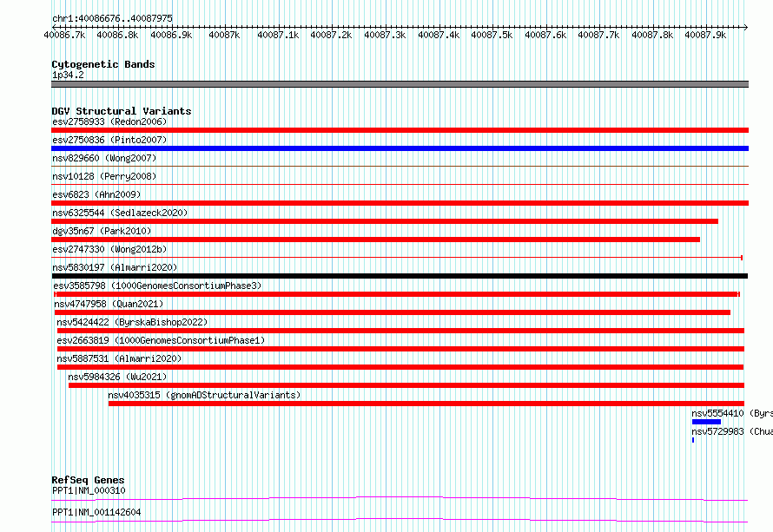Select the 1p34.2 band label
The image size is (773, 532).
click(x=68, y=75)
